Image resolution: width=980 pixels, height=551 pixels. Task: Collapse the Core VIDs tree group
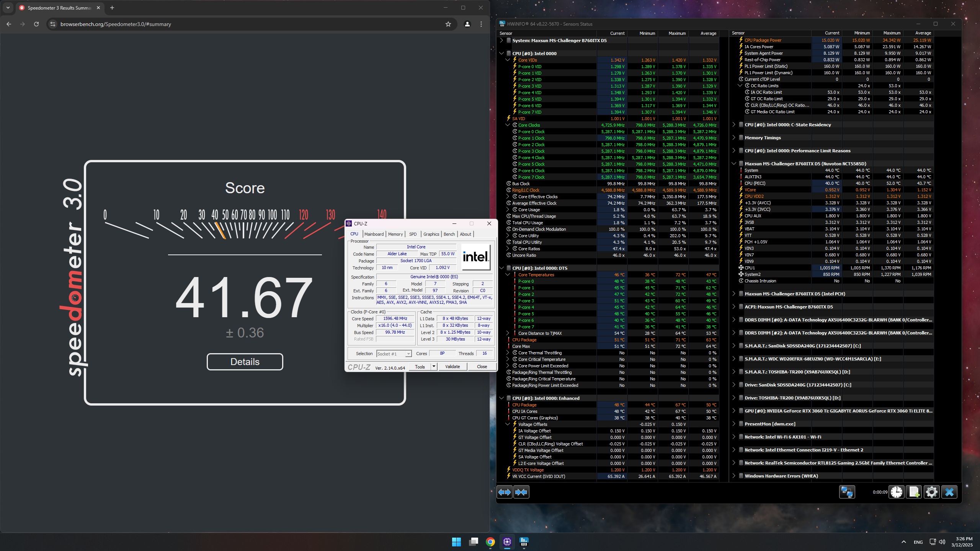508,60
